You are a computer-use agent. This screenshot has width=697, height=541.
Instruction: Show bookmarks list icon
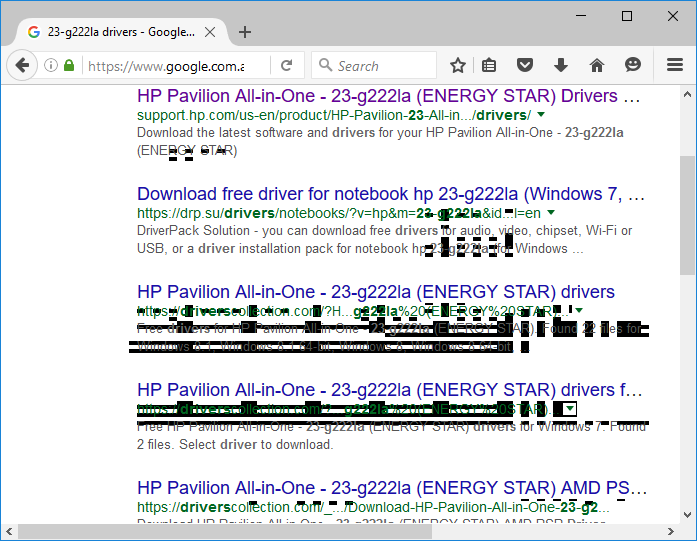pyautogui.click(x=489, y=65)
